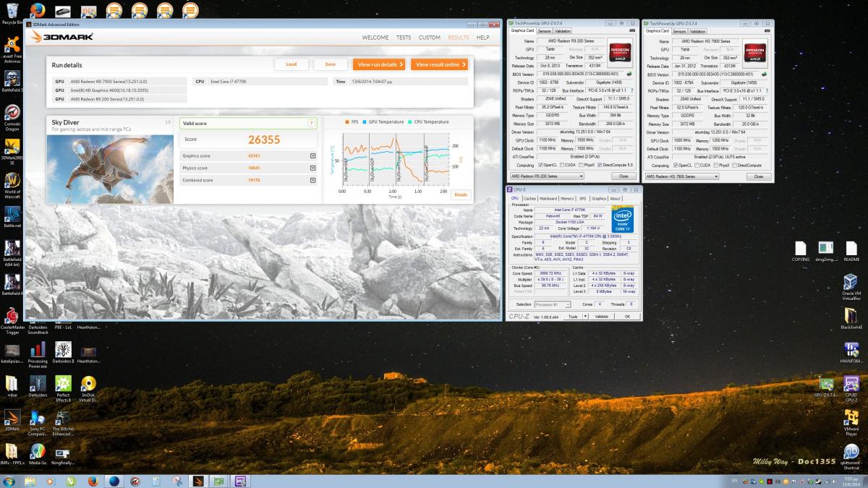868x488 pixels.
Task: Launch World of Warcraft desktop shortcut
Action: 12,183
